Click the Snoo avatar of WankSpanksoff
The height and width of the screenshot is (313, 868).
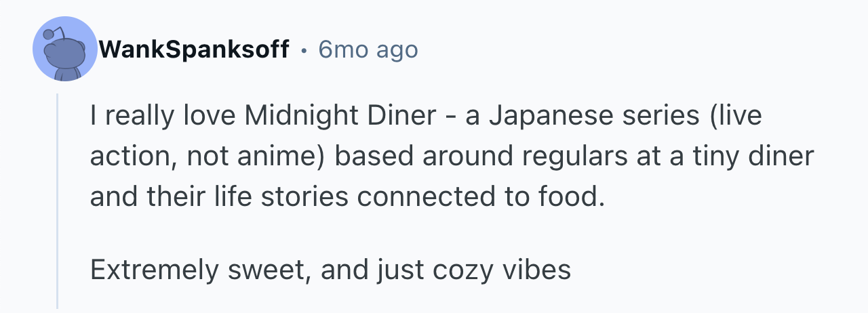tap(65, 49)
